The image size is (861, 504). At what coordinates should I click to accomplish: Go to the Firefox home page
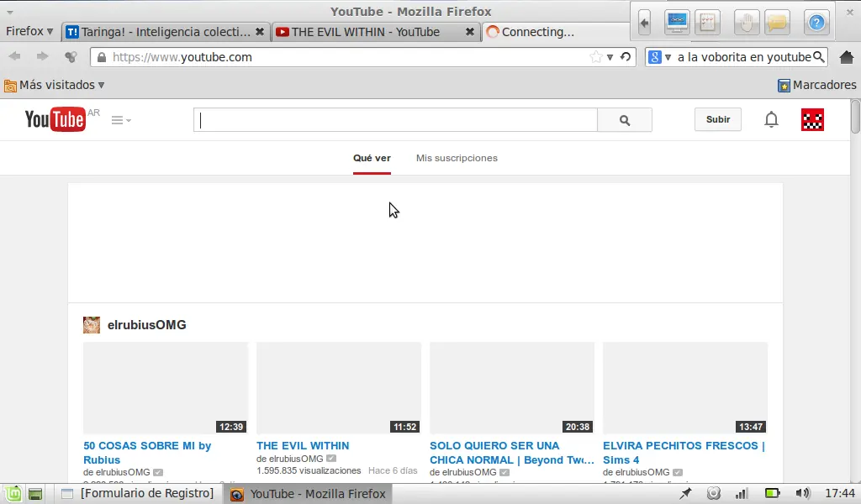tap(846, 57)
